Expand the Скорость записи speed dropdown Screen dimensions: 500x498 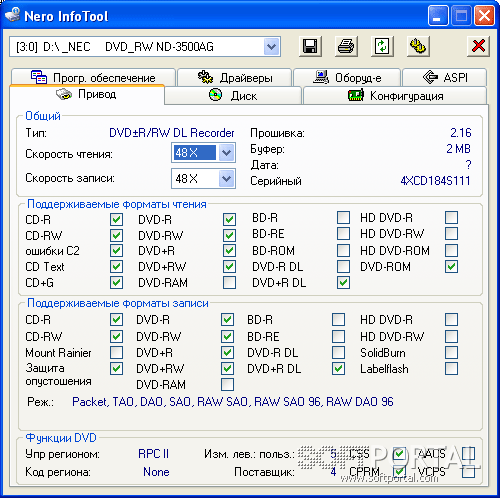227,179
